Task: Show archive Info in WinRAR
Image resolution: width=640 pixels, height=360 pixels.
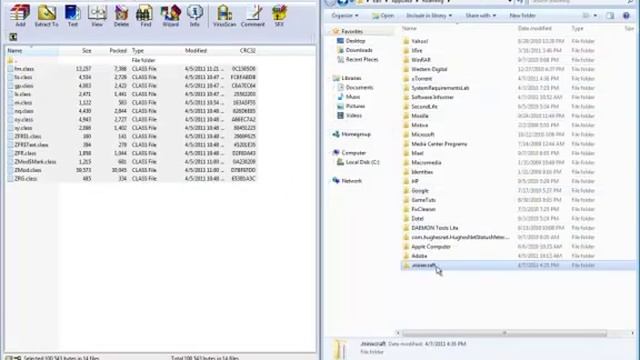Action: [x=195, y=16]
